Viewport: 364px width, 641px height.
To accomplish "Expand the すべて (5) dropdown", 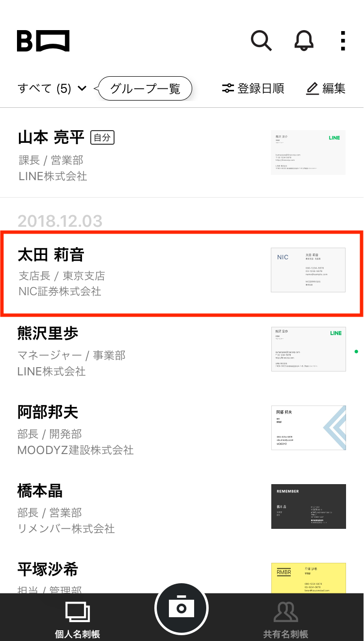I will 52,88.
